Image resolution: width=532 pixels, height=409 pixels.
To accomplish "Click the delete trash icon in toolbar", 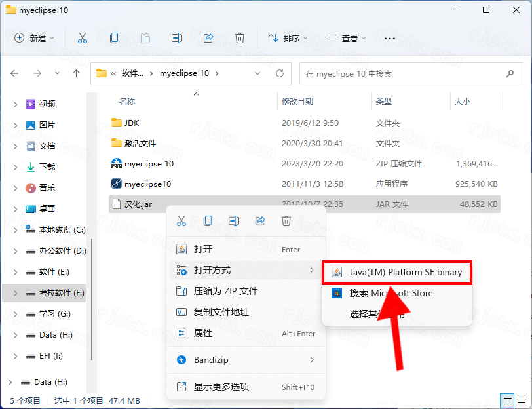I will 240,38.
